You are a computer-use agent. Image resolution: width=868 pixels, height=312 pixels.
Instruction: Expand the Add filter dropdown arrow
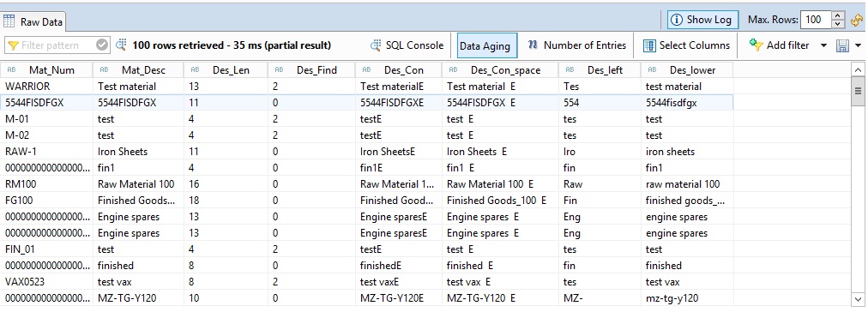pyautogui.click(x=823, y=45)
